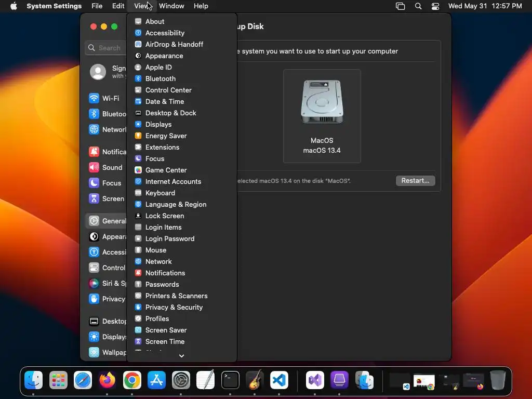Choose Appearance from the View menu

[x=181, y=56]
